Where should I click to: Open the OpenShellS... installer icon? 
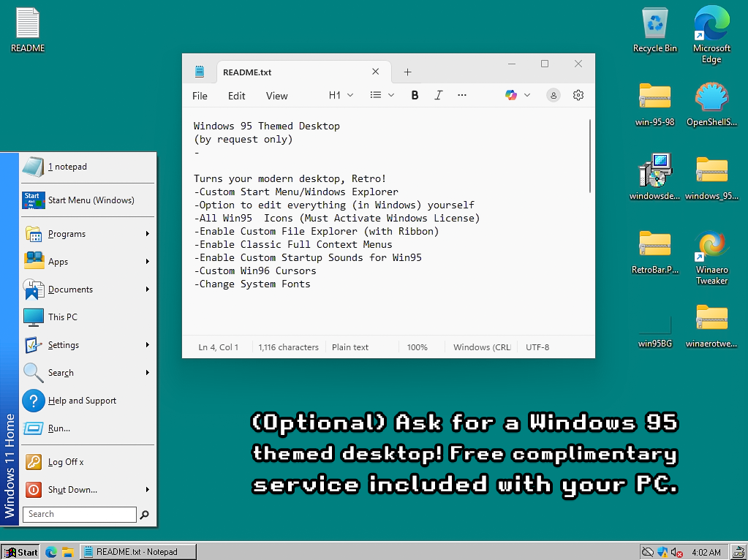coord(711,104)
